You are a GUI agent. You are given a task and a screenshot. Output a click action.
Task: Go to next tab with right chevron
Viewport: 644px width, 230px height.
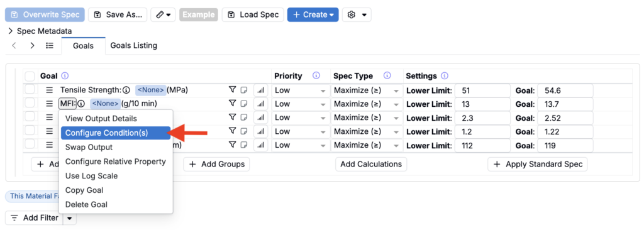point(32,46)
